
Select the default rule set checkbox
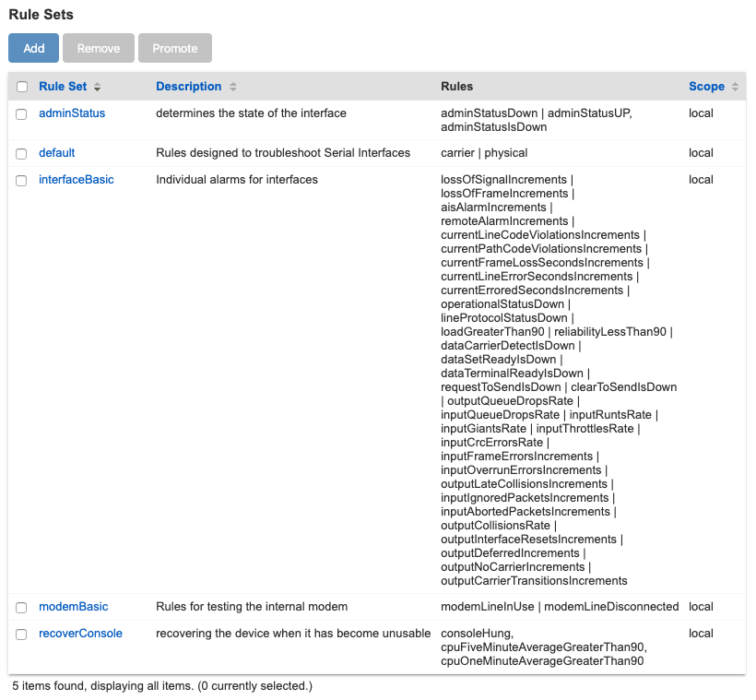tap(21, 153)
